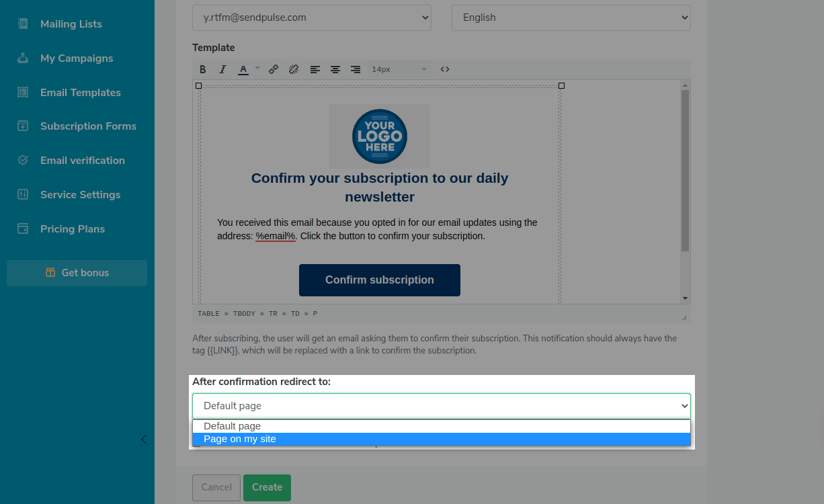Screen dimensions: 824x504
Task: Click the insert link icon
Action: tap(274, 69)
